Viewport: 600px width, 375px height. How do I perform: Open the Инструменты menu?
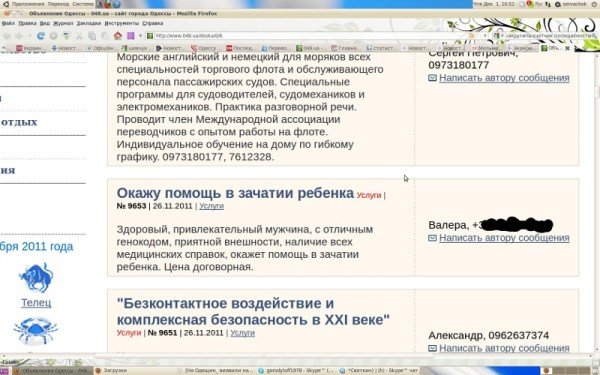[121, 23]
